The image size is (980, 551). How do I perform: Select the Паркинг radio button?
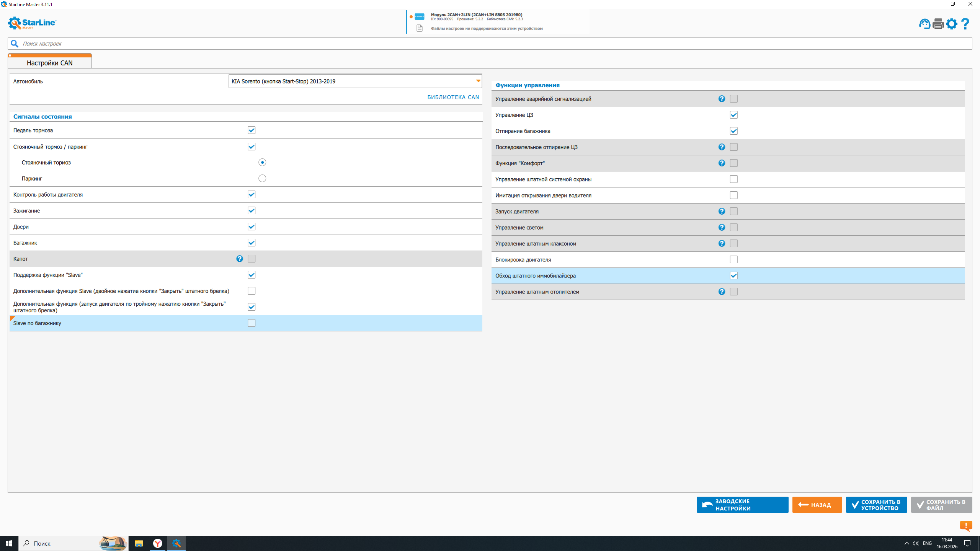[x=262, y=179]
